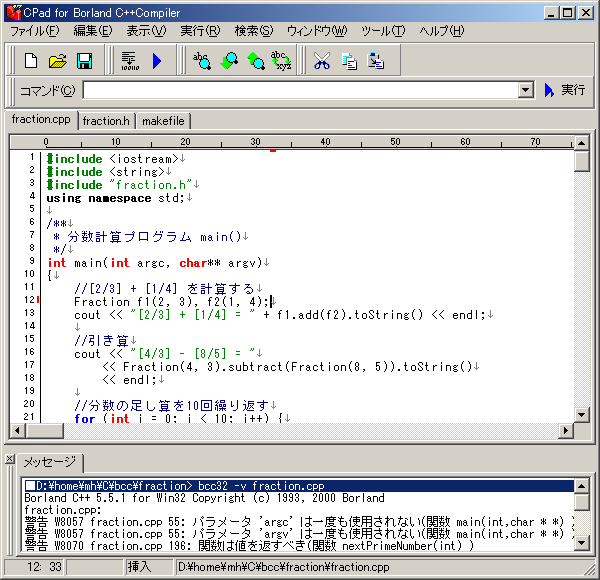The image size is (600, 580).
Task: Click the '//引き算' comment line
Action: pyautogui.click(x=106, y=341)
